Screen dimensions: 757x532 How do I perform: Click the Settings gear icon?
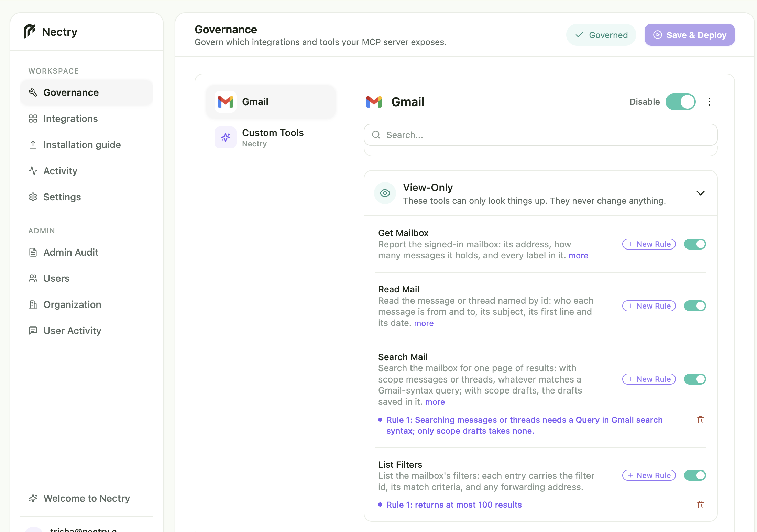point(33,197)
